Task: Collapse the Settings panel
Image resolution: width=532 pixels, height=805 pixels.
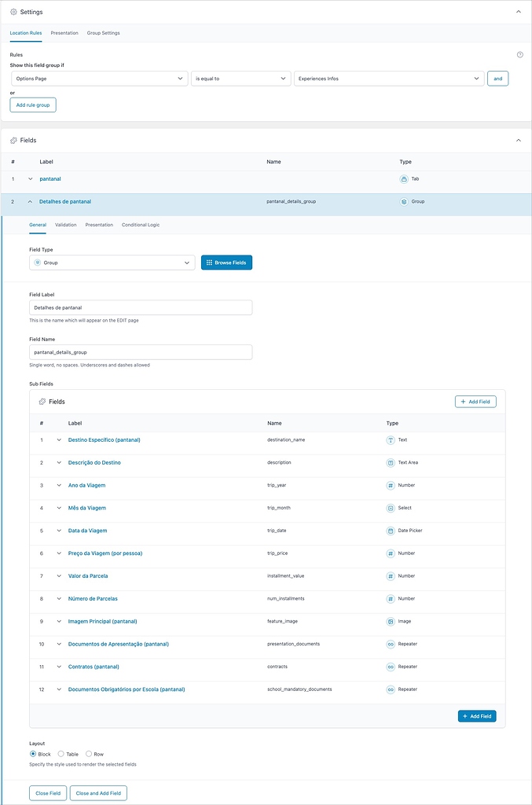Action: point(518,12)
